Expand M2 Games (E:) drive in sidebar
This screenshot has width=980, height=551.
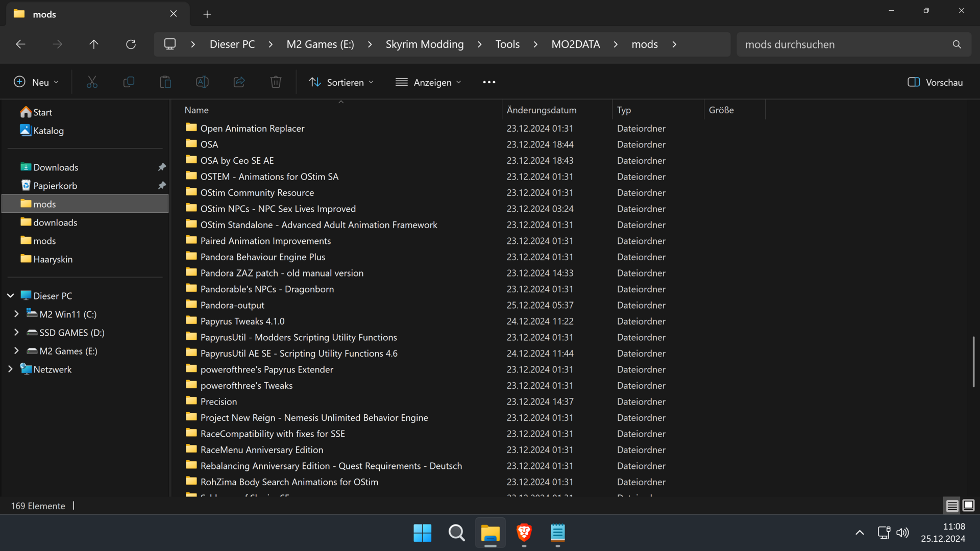[16, 351]
